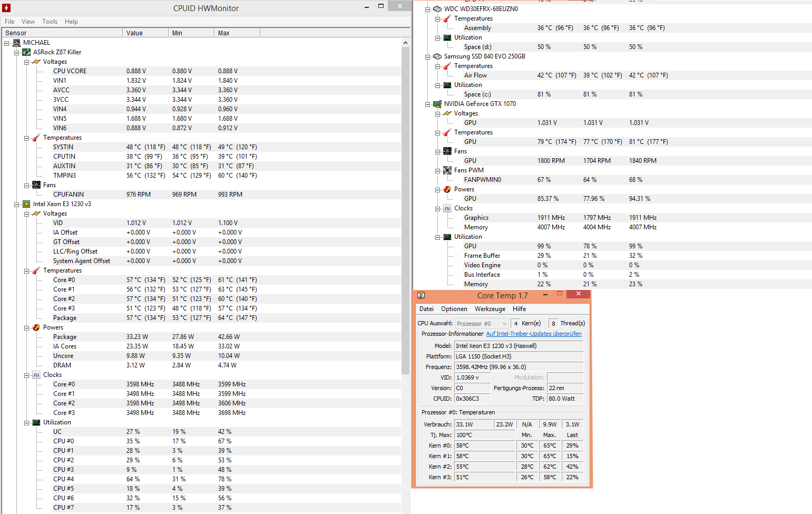Click the Sensor column header
The image size is (812, 514).
tap(62, 33)
